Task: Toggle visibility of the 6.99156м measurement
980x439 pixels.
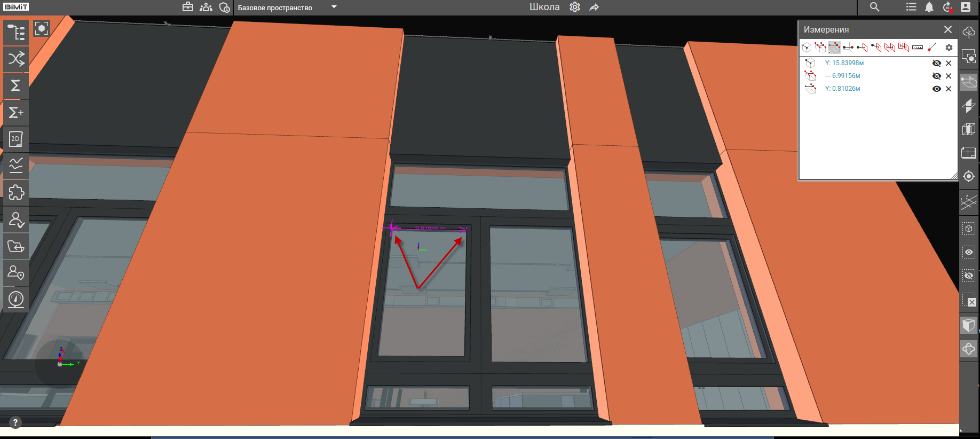Action: point(936,76)
